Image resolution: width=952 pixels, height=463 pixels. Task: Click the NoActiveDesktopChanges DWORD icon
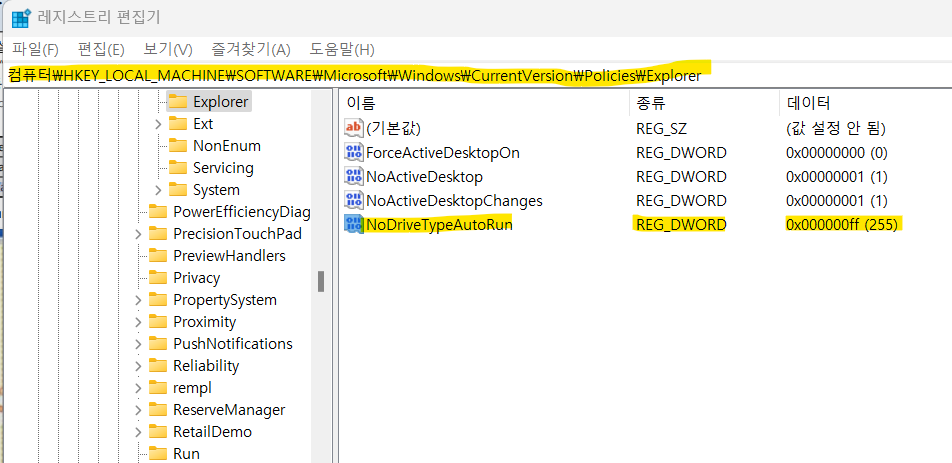click(353, 200)
